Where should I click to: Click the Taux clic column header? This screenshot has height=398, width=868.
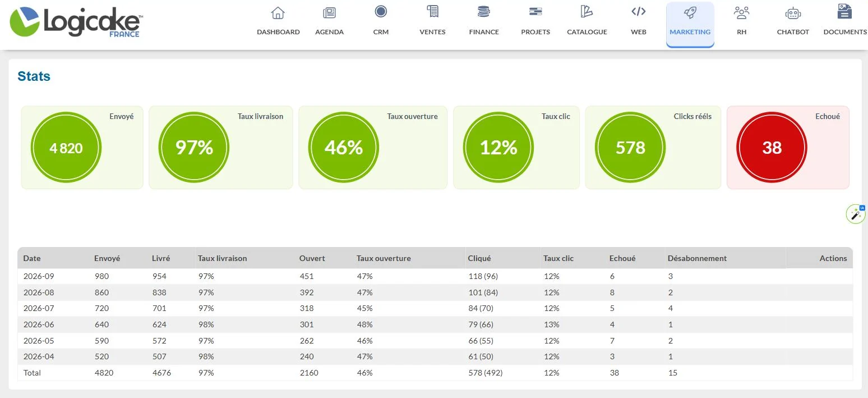tap(558, 258)
